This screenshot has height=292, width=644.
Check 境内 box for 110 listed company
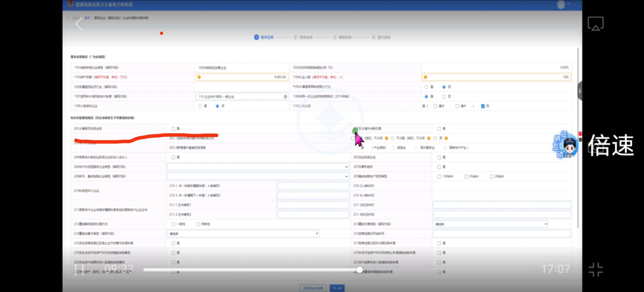[435, 106]
